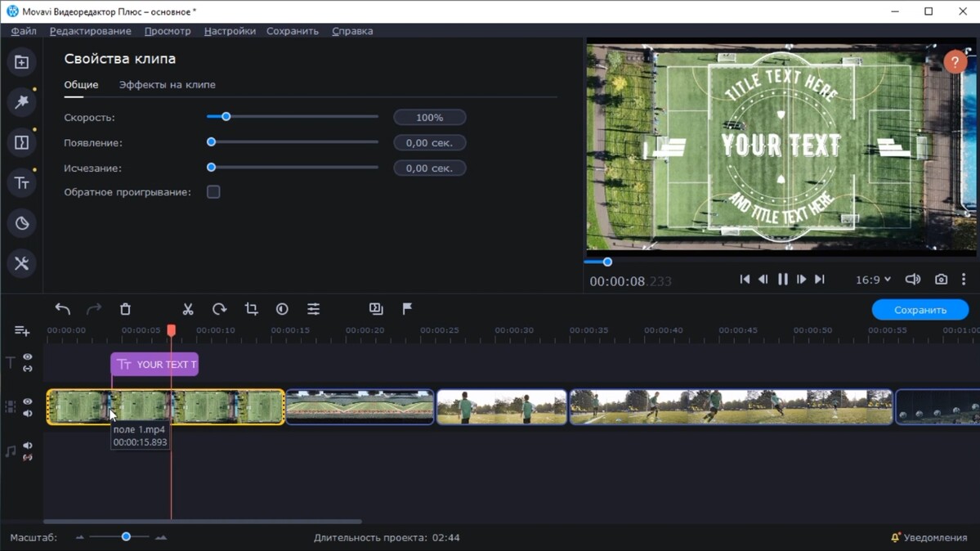Step back one frame
The width and height of the screenshot is (980, 551).
pos(763,280)
